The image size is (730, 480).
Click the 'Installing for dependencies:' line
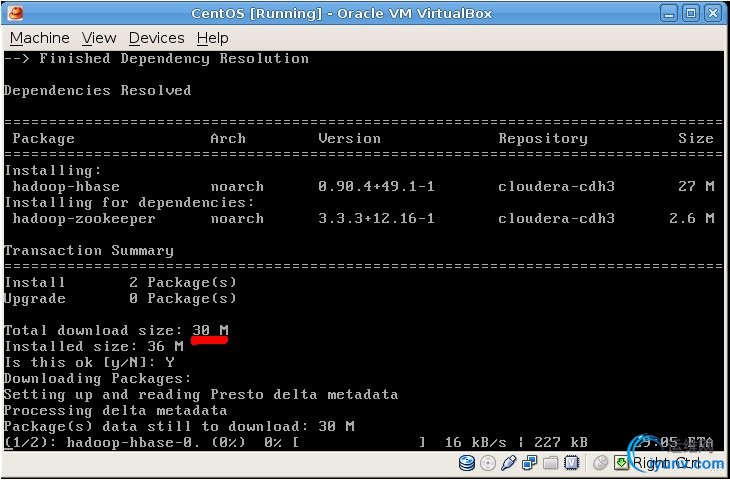[x=129, y=203]
